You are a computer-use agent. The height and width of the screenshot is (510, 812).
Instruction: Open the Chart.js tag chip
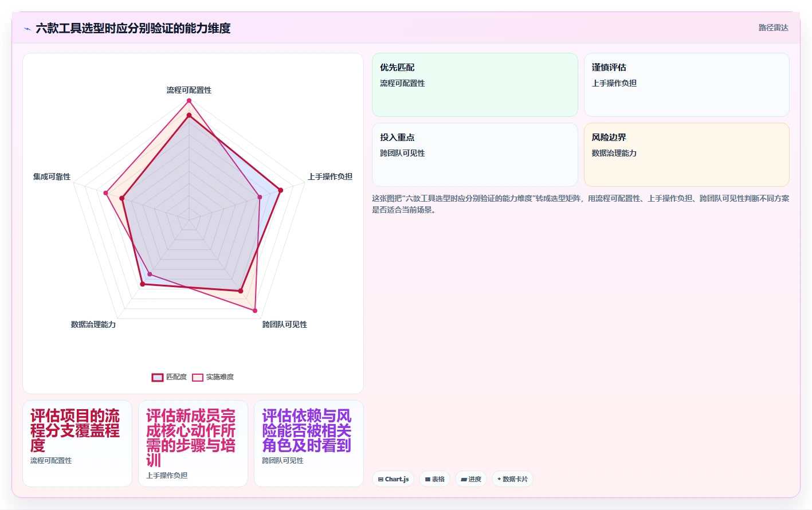[393, 479]
